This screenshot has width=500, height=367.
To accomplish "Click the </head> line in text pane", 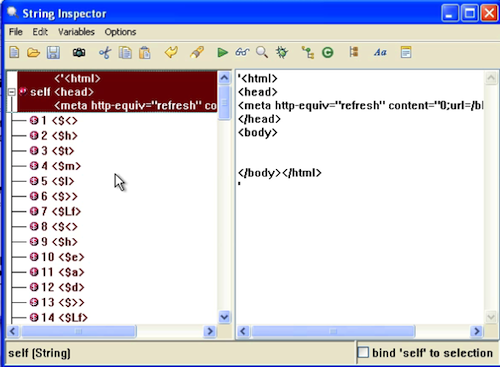I will click(x=259, y=119).
